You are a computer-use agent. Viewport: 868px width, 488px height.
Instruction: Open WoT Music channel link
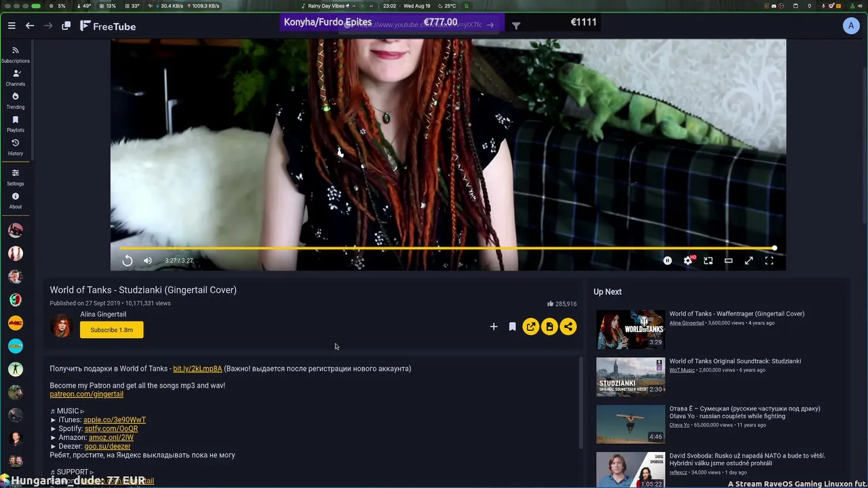point(682,370)
